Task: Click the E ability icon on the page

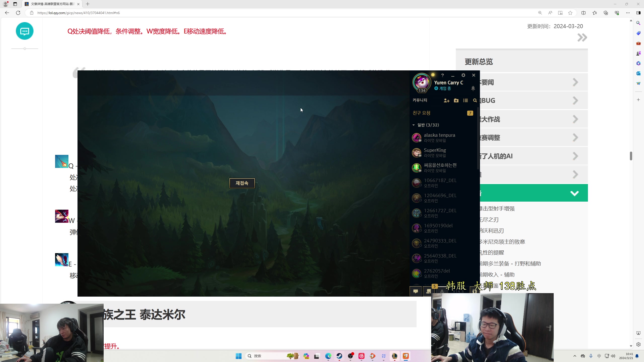Action: tap(62, 260)
